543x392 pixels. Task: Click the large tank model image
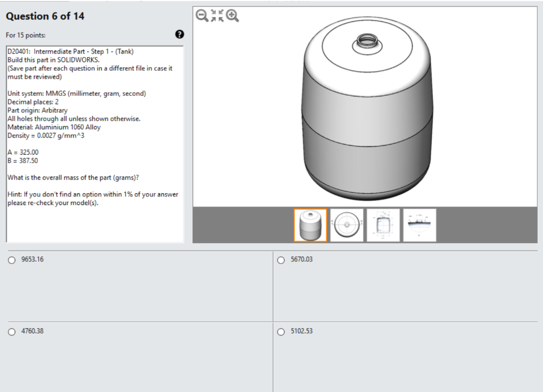(367, 108)
